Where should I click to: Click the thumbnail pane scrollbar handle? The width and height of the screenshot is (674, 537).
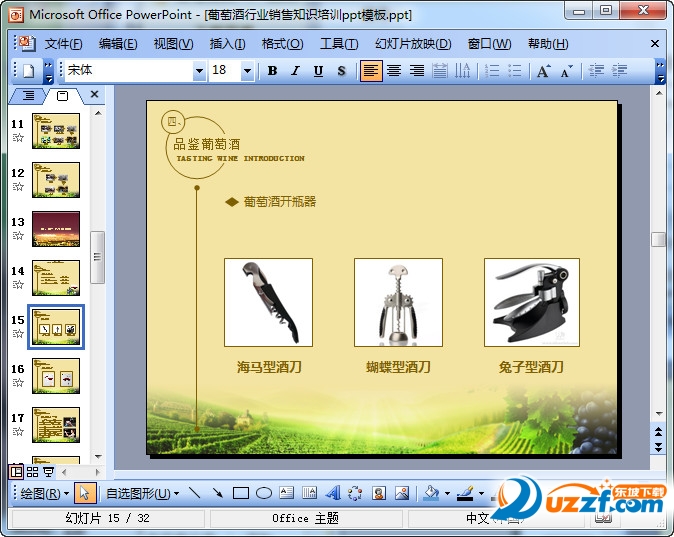(x=98, y=257)
